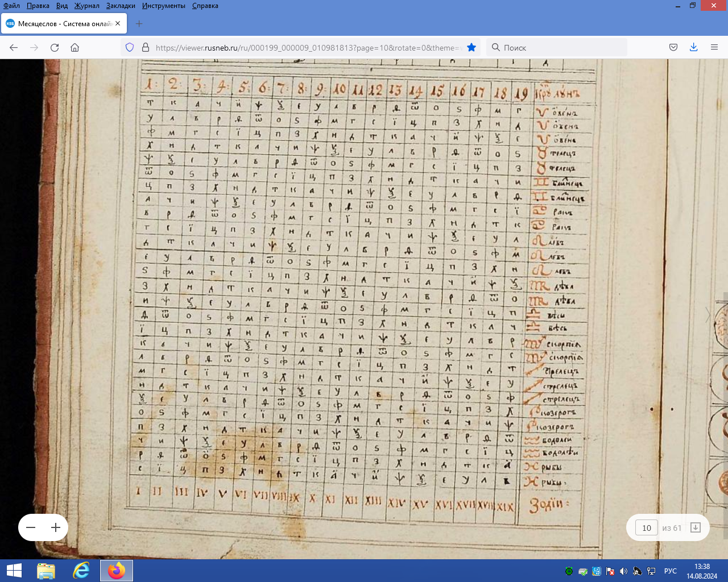Open a new browser tab

pos(139,24)
